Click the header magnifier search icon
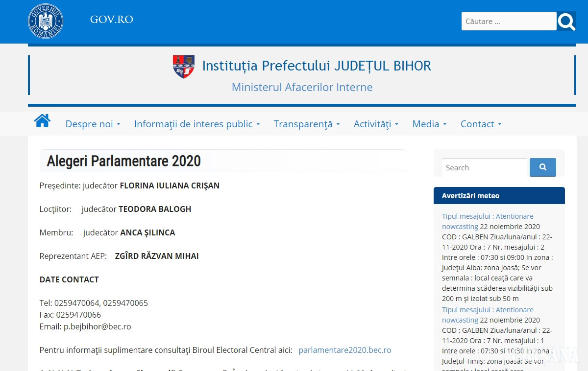The width and height of the screenshot is (588, 371). [566, 22]
